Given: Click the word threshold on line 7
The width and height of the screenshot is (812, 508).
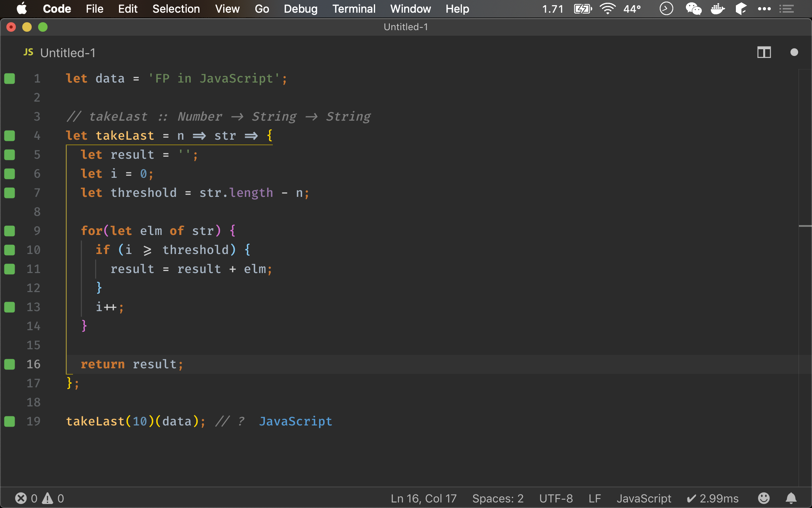Looking at the screenshot, I should [144, 193].
